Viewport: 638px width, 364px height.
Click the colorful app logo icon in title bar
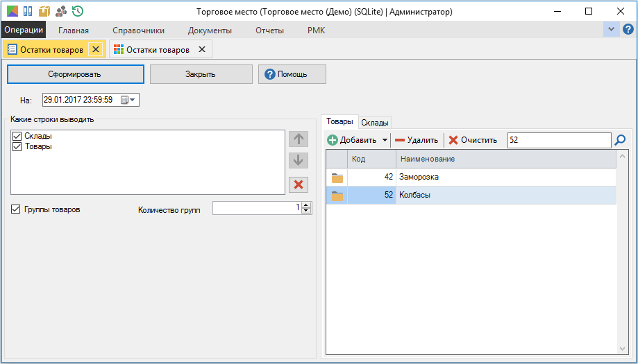(12, 11)
